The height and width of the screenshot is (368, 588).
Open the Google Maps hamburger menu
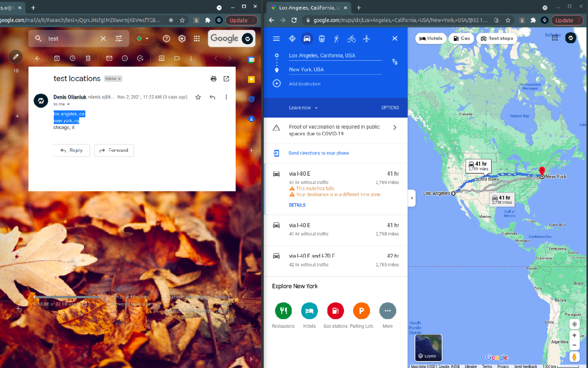pyautogui.click(x=277, y=39)
